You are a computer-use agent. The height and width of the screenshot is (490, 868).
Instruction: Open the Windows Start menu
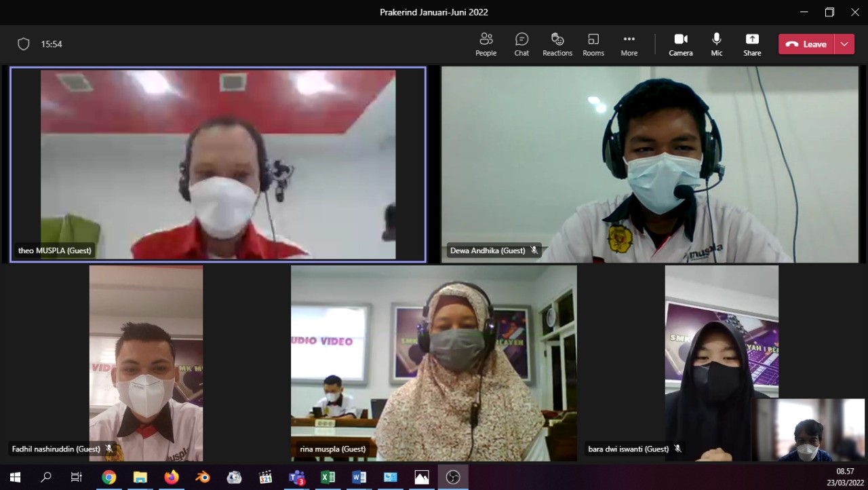pyautogui.click(x=15, y=477)
